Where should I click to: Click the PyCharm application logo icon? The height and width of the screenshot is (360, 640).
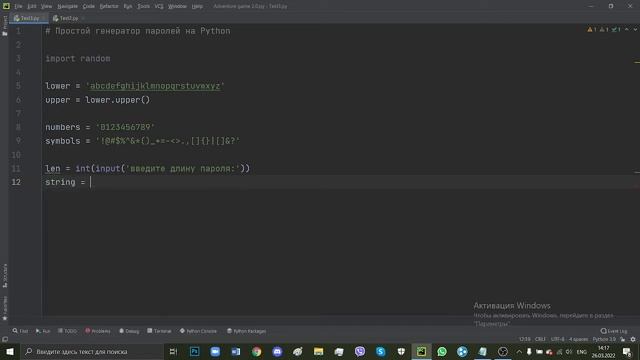pos(6,6)
